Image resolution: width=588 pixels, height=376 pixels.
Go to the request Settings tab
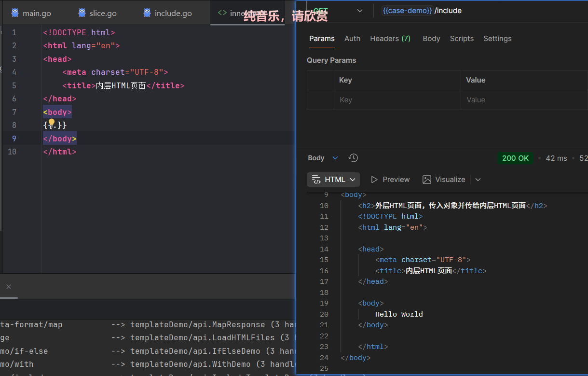point(497,39)
